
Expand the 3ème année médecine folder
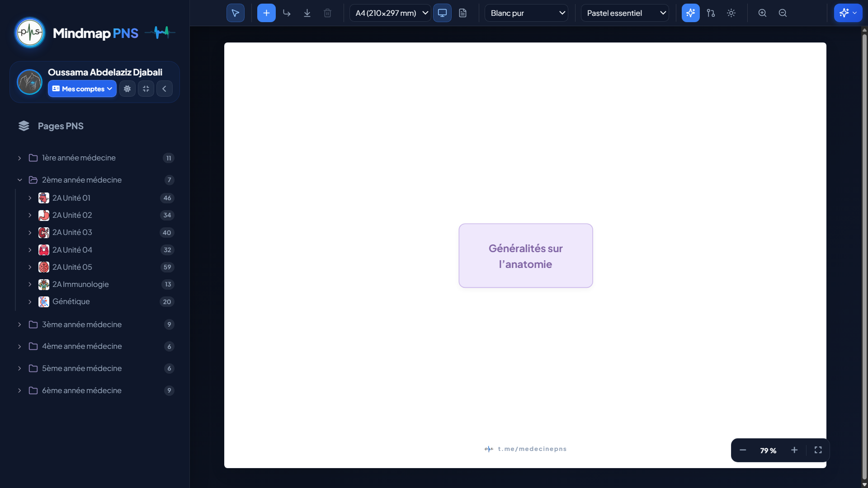(94, 324)
